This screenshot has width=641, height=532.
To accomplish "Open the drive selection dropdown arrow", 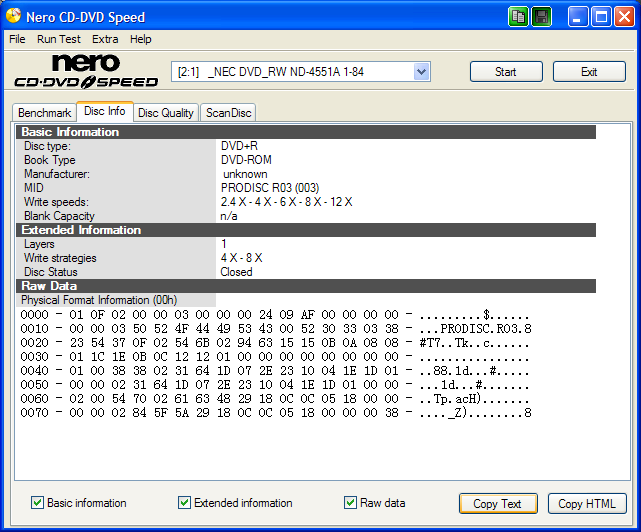I will 421,72.
